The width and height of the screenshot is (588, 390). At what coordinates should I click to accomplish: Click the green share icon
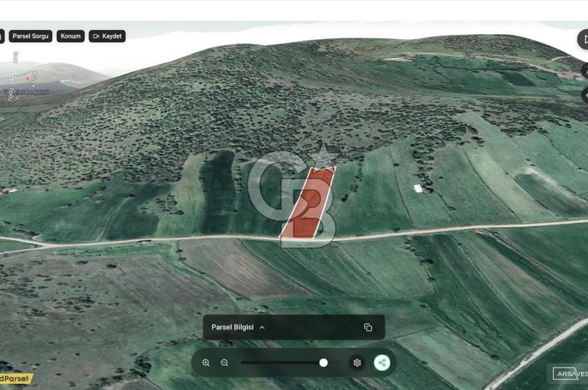[x=382, y=362]
